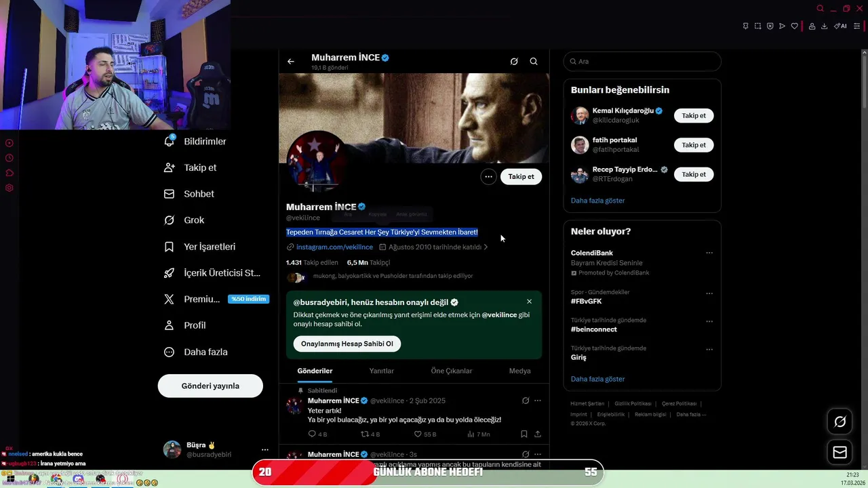Repost the pinned post showing 4 B

370,434
